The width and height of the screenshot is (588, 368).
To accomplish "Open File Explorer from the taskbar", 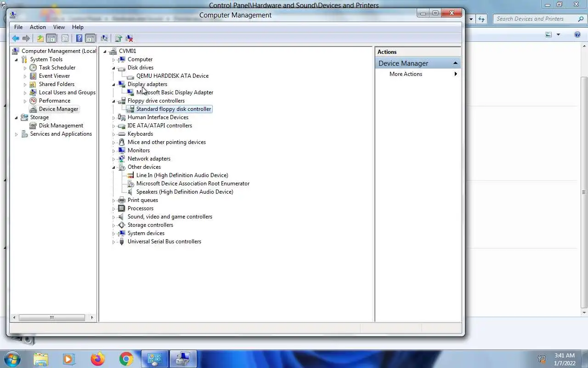I will coord(41,359).
